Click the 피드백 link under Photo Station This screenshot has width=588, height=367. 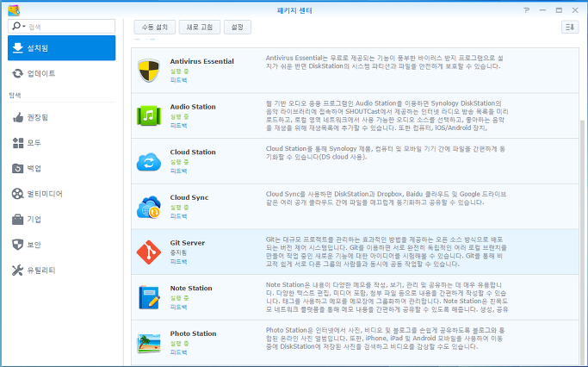coord(178,352)
